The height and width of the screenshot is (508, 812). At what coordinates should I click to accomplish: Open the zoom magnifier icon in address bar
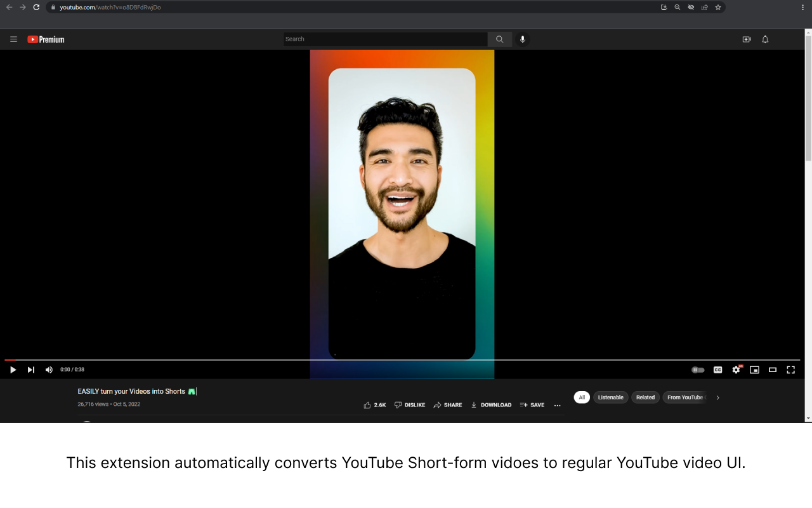tap(678, 7)
